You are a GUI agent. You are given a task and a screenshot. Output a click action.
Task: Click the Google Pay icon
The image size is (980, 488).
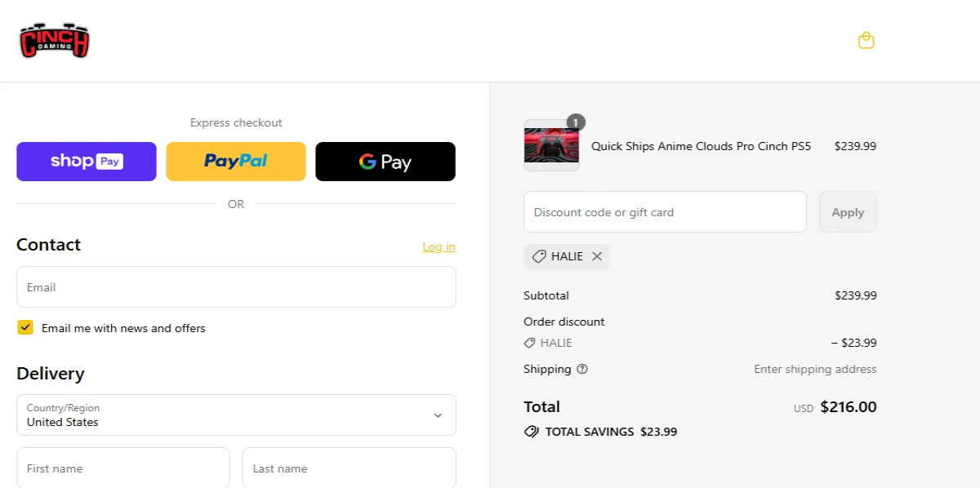[385, 161]
